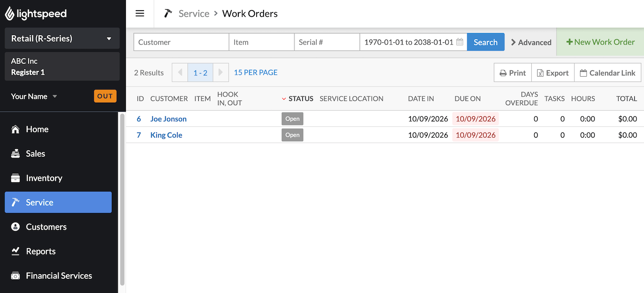Expand the Advanced search options
Screen dimensions: 644x293
tap(531, 42)
